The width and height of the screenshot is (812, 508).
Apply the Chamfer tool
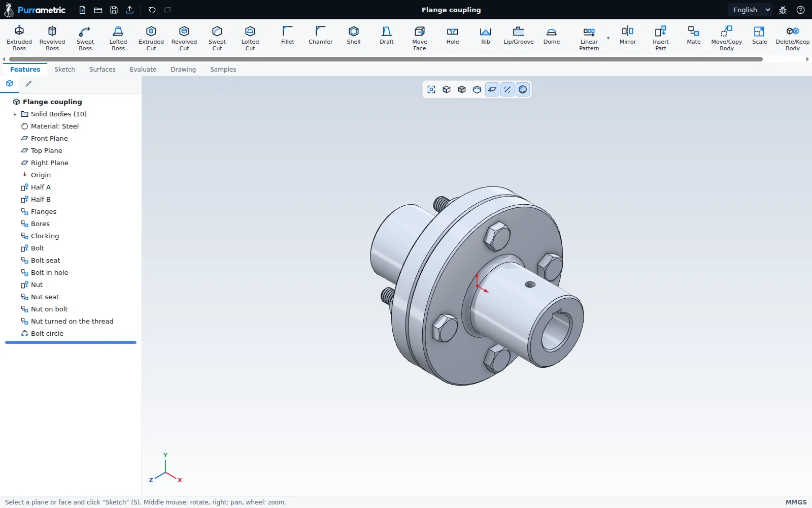point(321,35)
